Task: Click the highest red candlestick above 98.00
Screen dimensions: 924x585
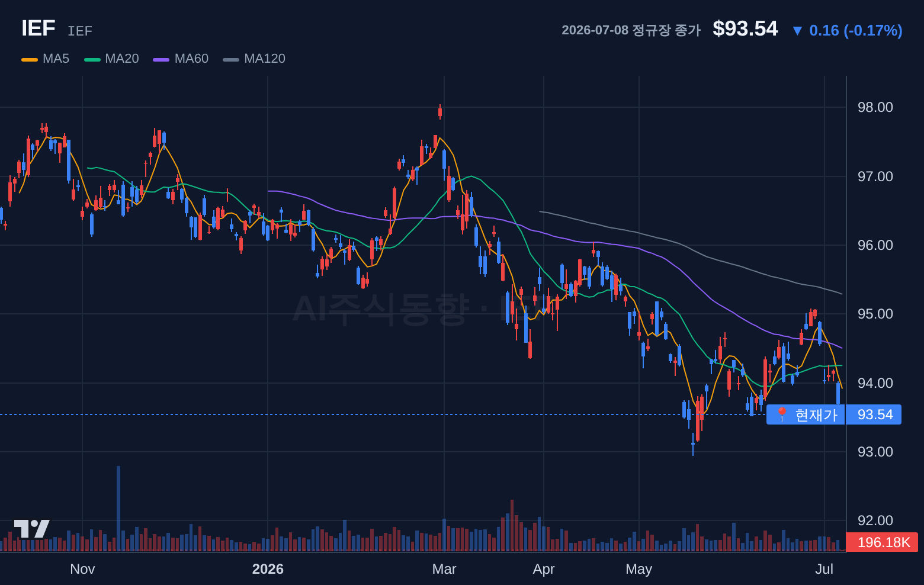Action: point(440,111)
